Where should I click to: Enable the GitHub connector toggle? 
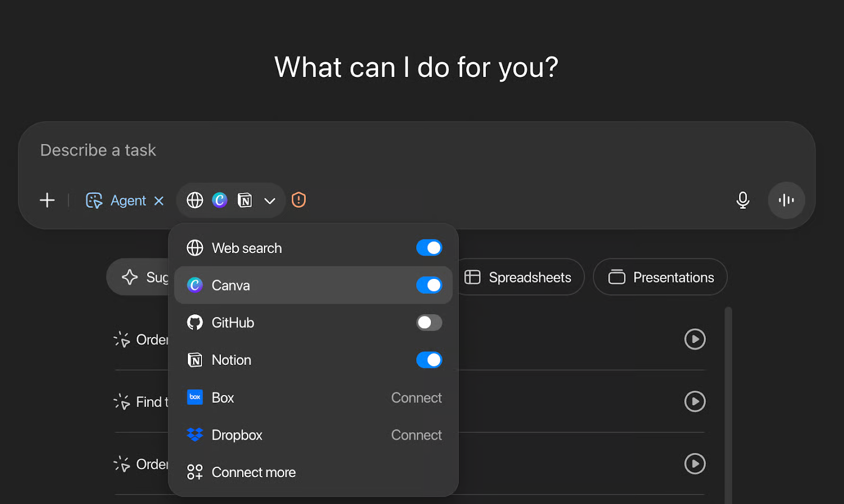[429, 323]
